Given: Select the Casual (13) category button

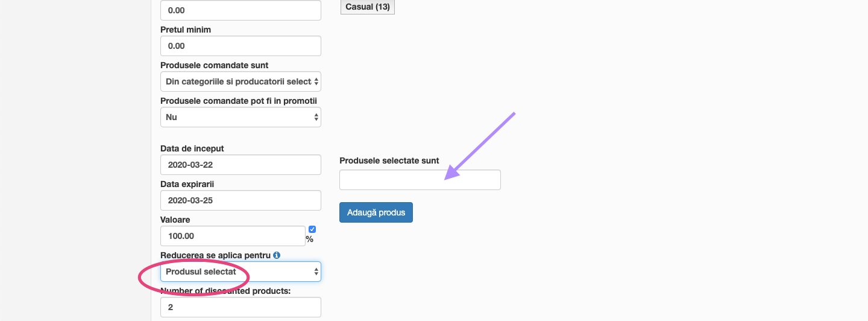Looking at the screenshot, I should click(x=368, y=7).
